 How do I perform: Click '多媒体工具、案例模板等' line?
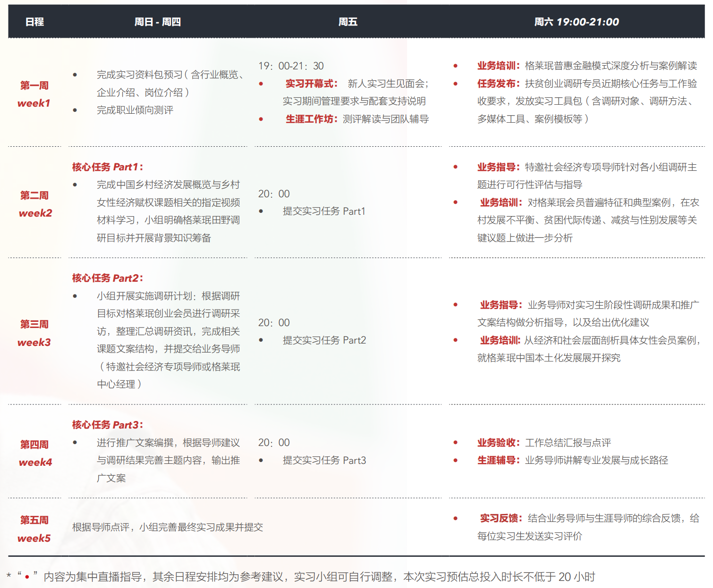pos(533,119)
